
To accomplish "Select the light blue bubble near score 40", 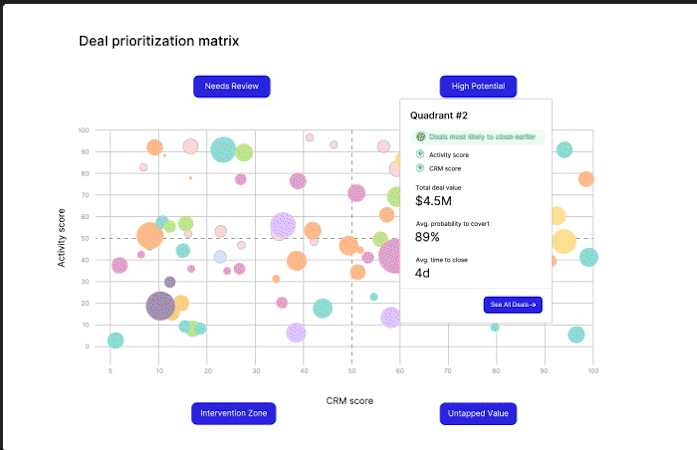I will [220, 257].
